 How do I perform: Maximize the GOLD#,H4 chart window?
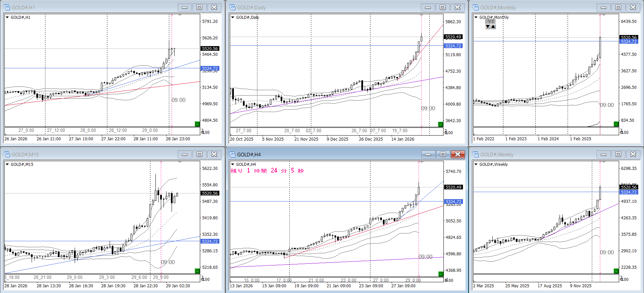(443, 154)
